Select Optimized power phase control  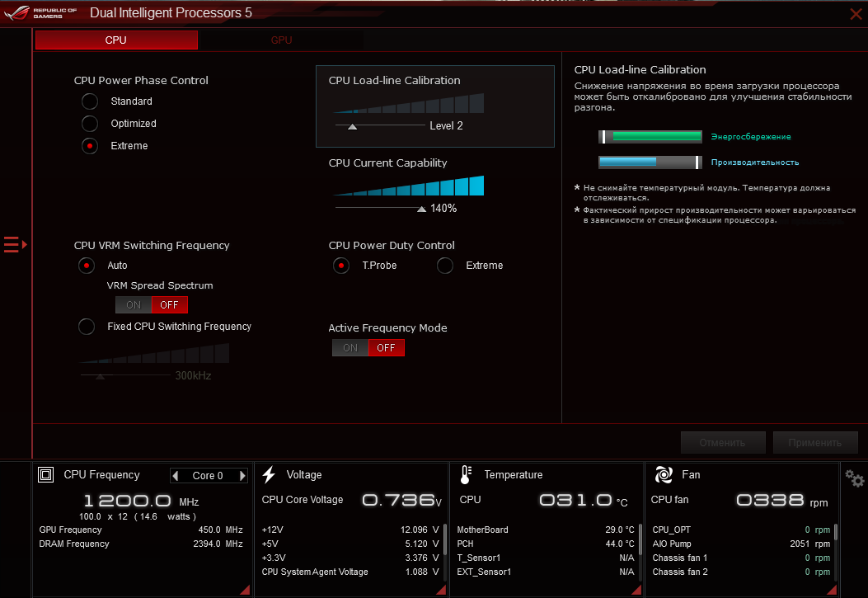[x=90, y=124]
